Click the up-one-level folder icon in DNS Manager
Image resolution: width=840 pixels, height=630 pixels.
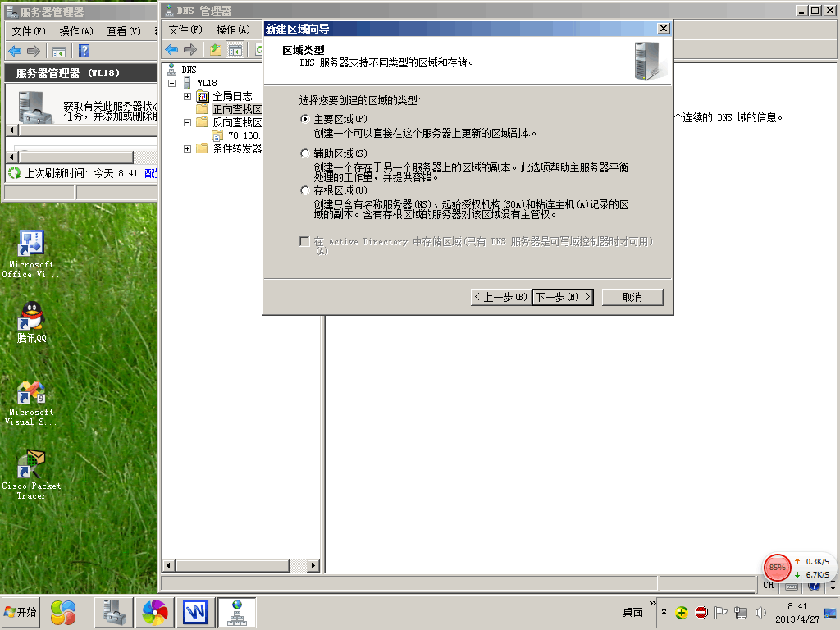(x=216, y=50)
